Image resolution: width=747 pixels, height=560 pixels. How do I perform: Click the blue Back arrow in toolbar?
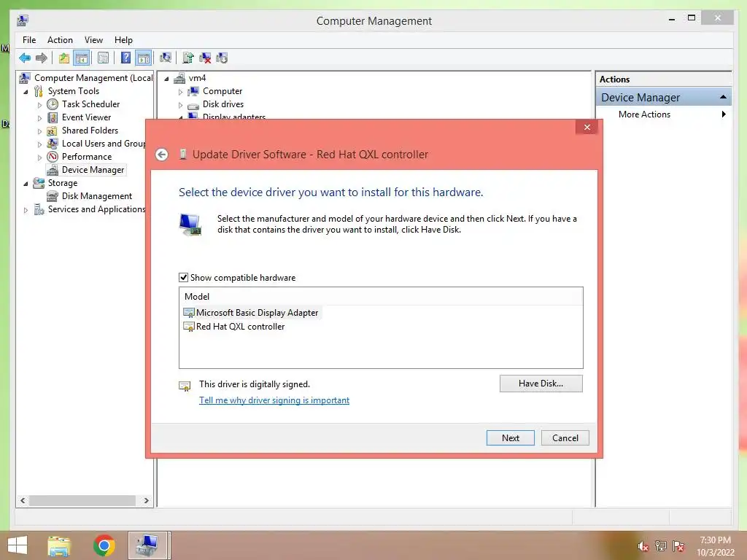pyautogui.click(x=25, y=58)
